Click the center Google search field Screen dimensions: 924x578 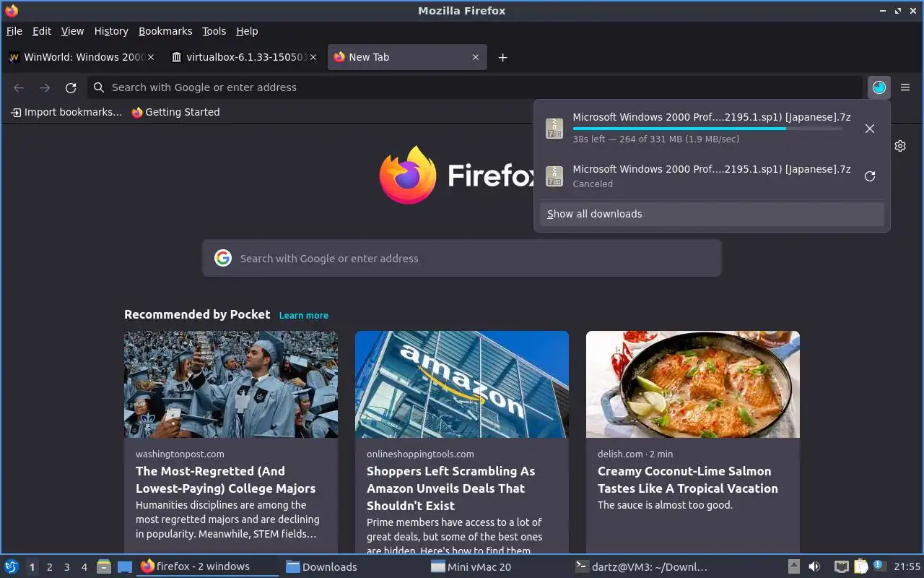coord(462,258)
